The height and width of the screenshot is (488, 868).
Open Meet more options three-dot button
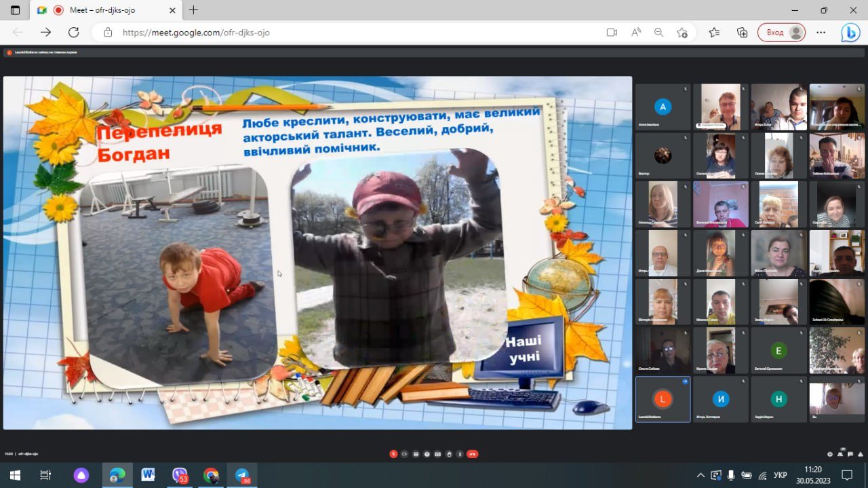pyautogui.click(x=460, y=454)
